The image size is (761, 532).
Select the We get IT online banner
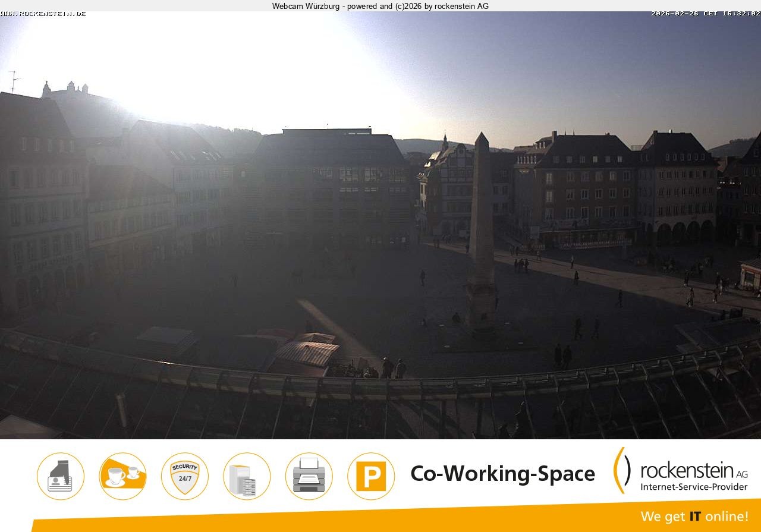coord(696,517)
